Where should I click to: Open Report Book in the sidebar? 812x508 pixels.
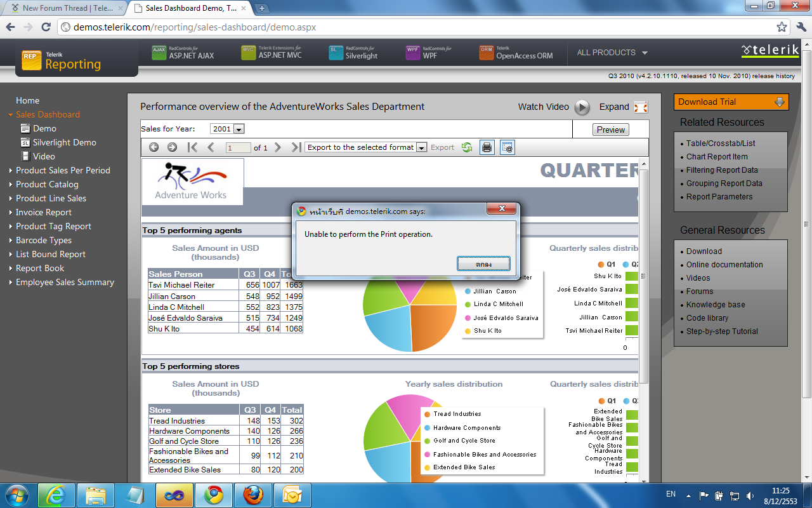click(40, 269)
